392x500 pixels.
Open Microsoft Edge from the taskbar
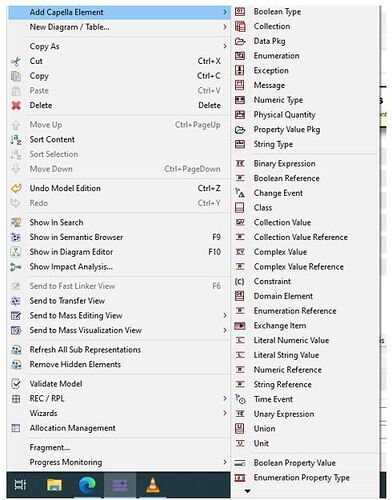[x=87, y=485]
